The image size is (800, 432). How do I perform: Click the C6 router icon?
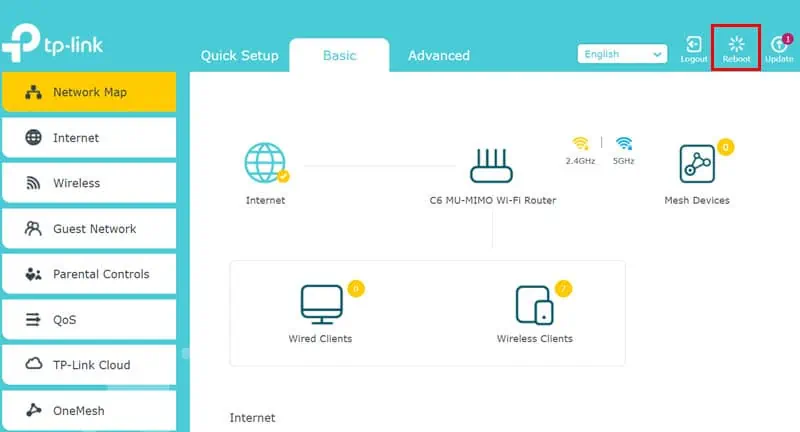pos(491,165)
